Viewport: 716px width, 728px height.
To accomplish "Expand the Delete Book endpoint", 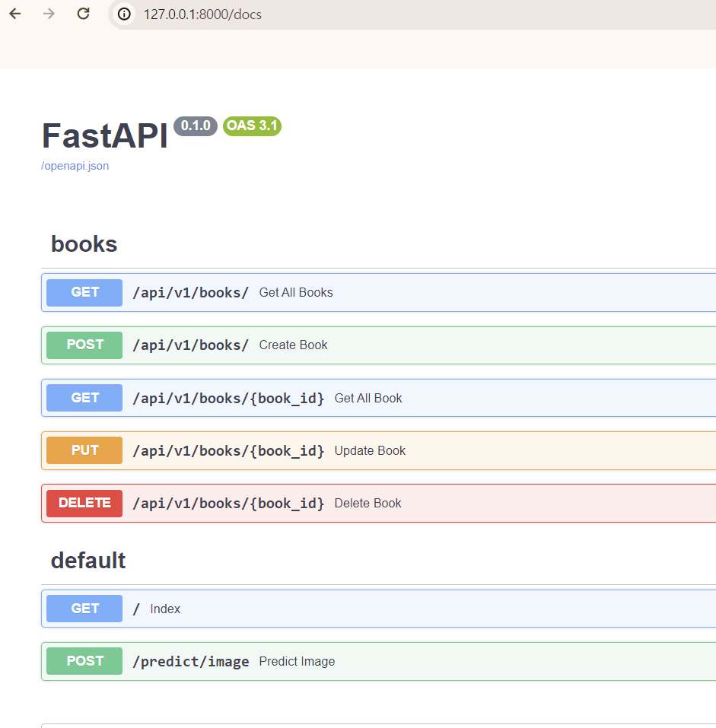I will [x=378, y=504].
